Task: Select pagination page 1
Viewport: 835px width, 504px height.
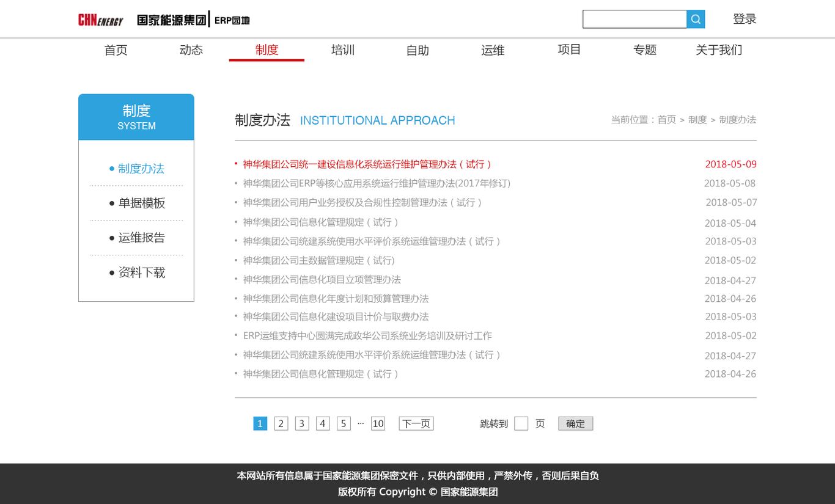Action: tap(260, 423)
